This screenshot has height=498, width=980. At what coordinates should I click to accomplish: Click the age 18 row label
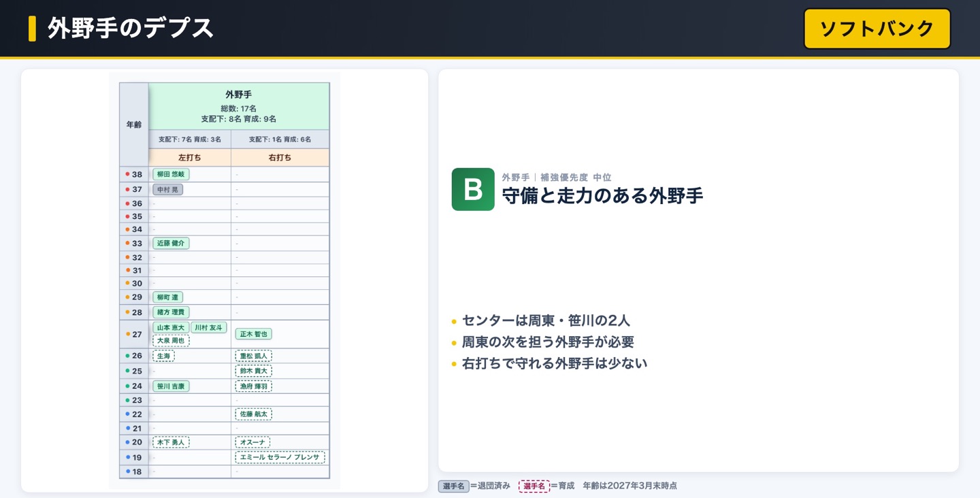point(134,471)
